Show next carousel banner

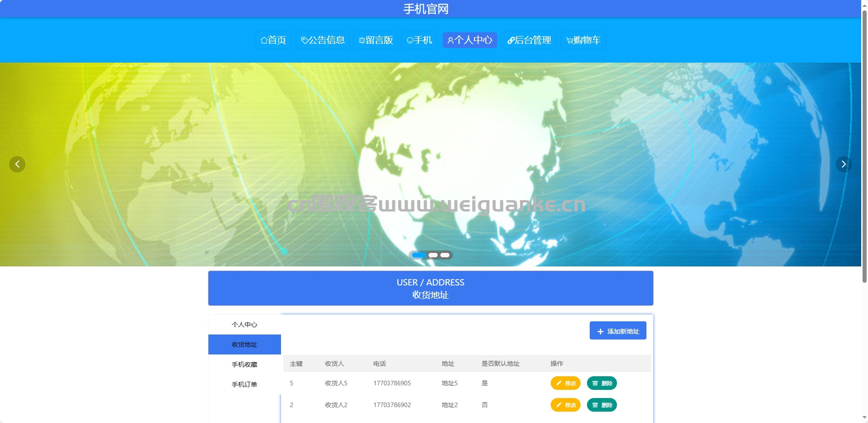pos(844,164)
